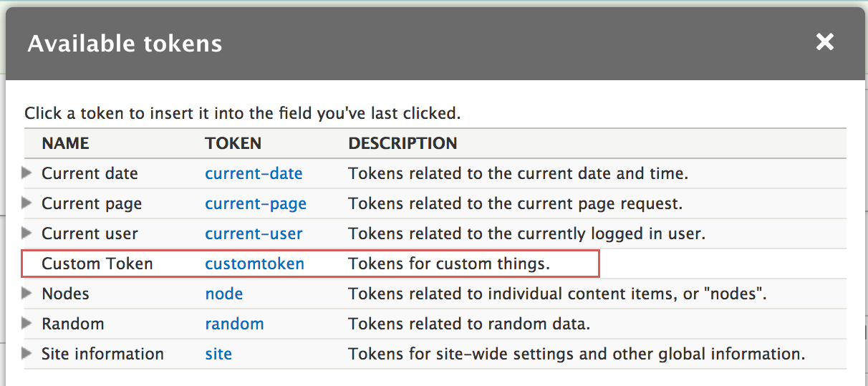Screen dimensions: 868x386
Task: Insert the current-date token
Action: tap(254, 173)
